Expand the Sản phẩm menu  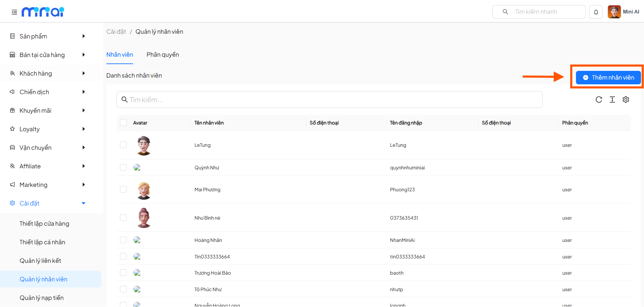tap(47, 36)
